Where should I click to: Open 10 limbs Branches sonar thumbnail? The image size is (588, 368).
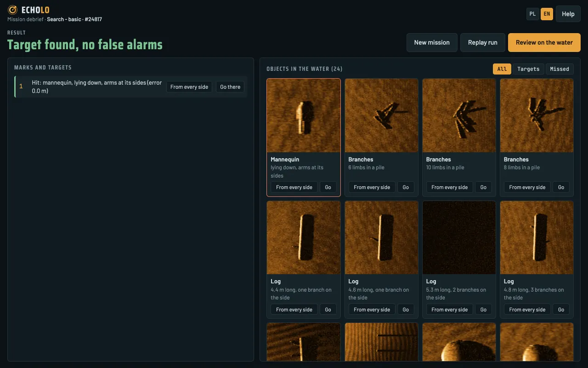[x=459, y=115]
